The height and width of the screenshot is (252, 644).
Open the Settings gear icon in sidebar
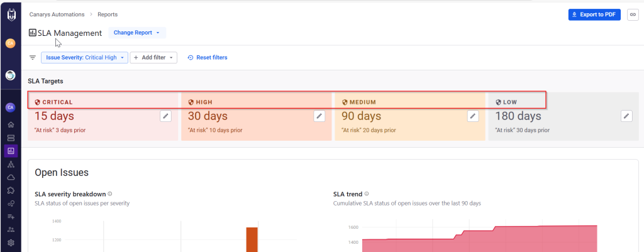(x=11, y=243)
